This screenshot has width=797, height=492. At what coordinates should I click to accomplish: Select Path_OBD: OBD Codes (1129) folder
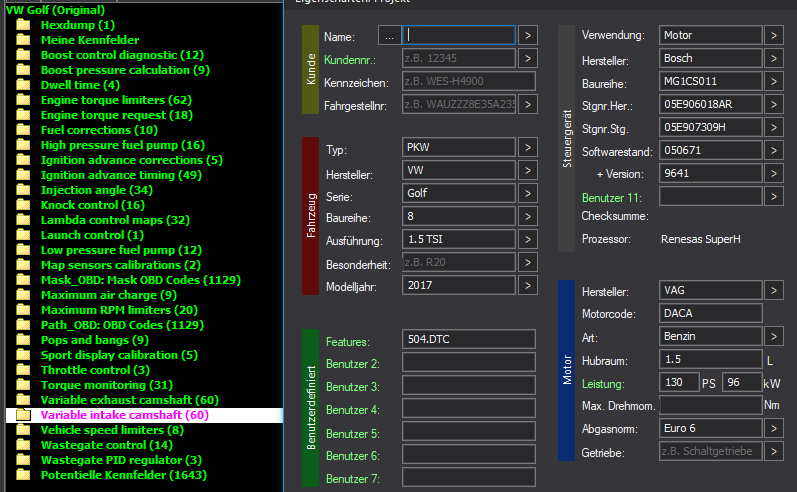122,325
